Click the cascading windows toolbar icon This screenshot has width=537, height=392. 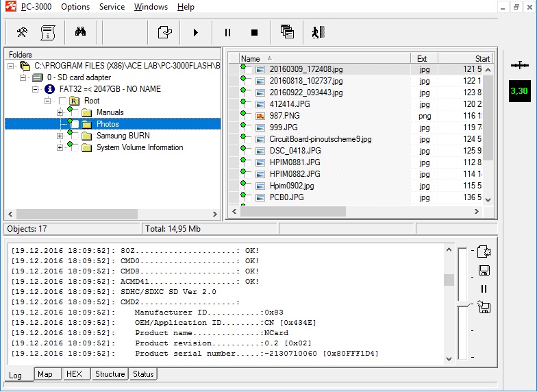tap(287, 32)
